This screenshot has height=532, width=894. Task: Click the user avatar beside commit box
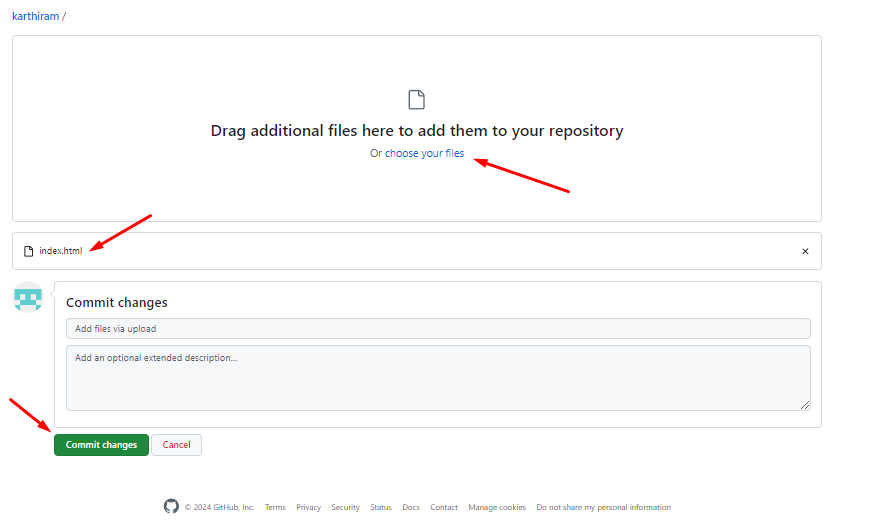(28, 297)
